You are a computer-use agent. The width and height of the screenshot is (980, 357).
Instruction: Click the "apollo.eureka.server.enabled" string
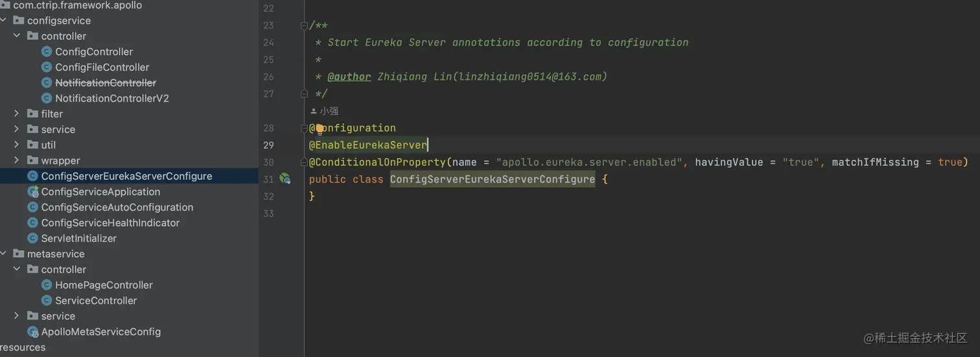(x=590, y=162)
